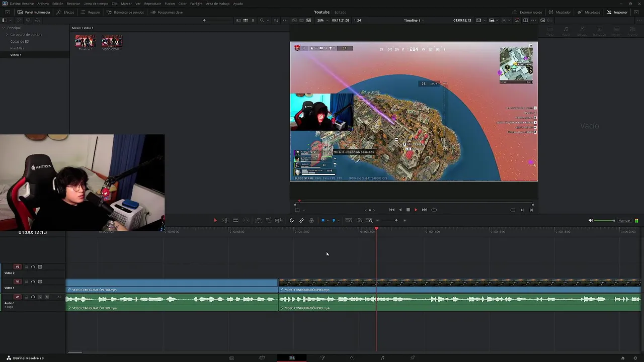
Task: Add a blue marker on the timeline
Action: coord(334,220)
